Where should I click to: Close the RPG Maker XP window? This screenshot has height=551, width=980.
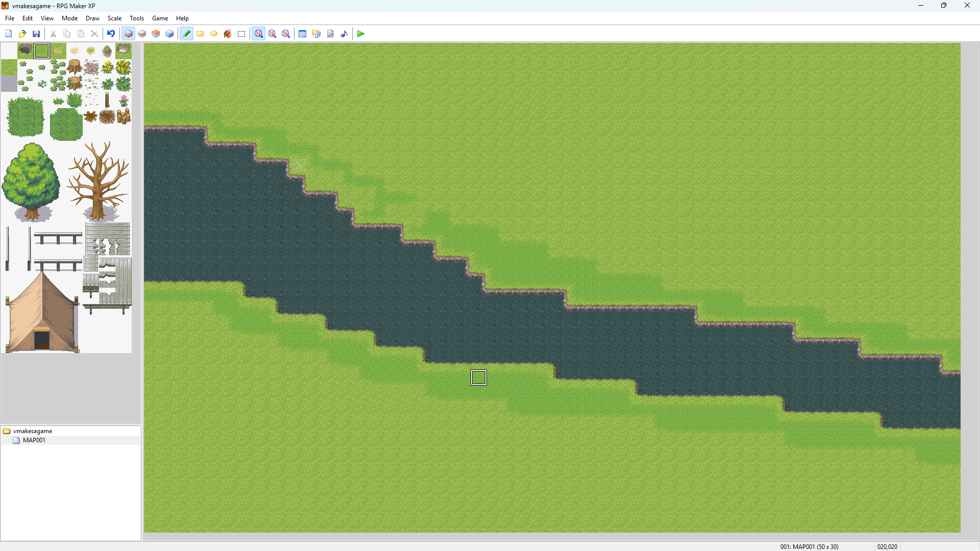point(967,6)
